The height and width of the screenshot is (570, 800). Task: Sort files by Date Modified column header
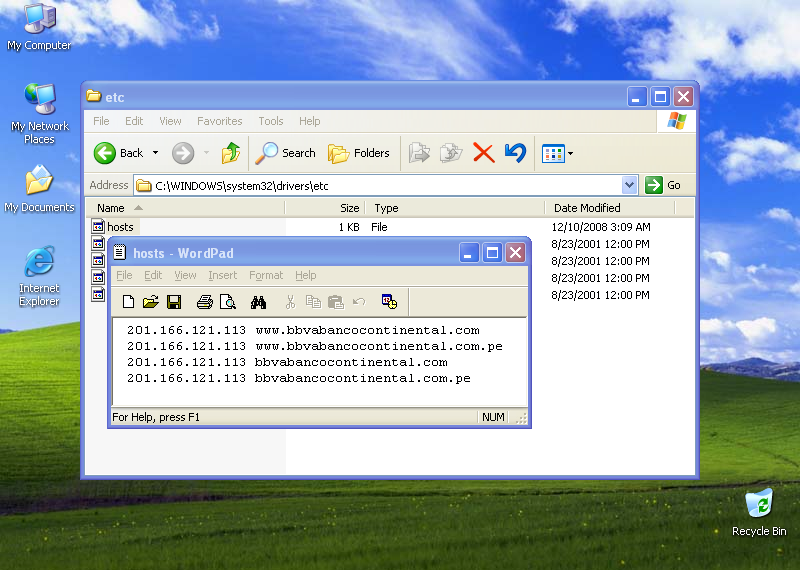(x=610, y=208)
